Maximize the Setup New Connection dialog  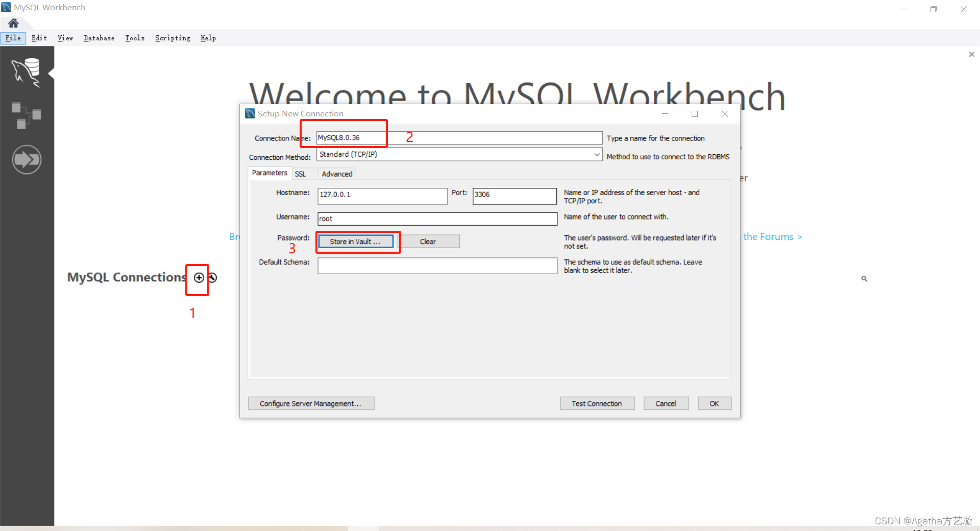pos(695,114)
